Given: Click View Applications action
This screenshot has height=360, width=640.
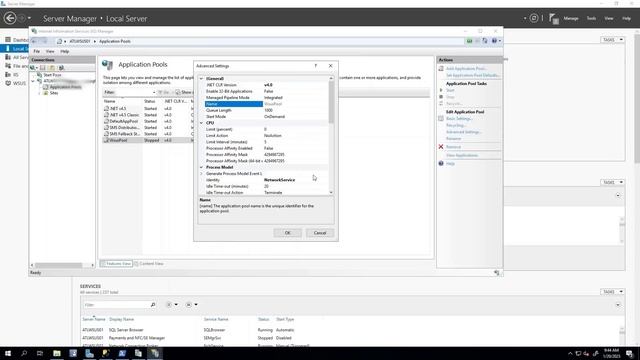Looking at the screenshot, I should (x=462, y=155).
